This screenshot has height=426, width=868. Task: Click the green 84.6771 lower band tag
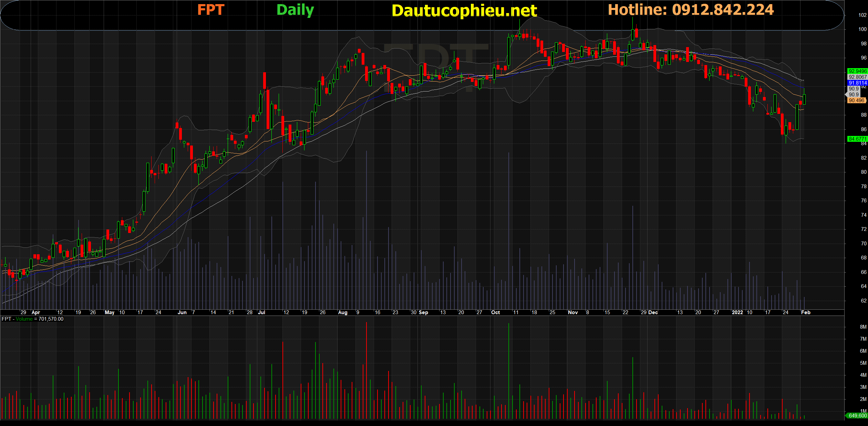(857, 139)
